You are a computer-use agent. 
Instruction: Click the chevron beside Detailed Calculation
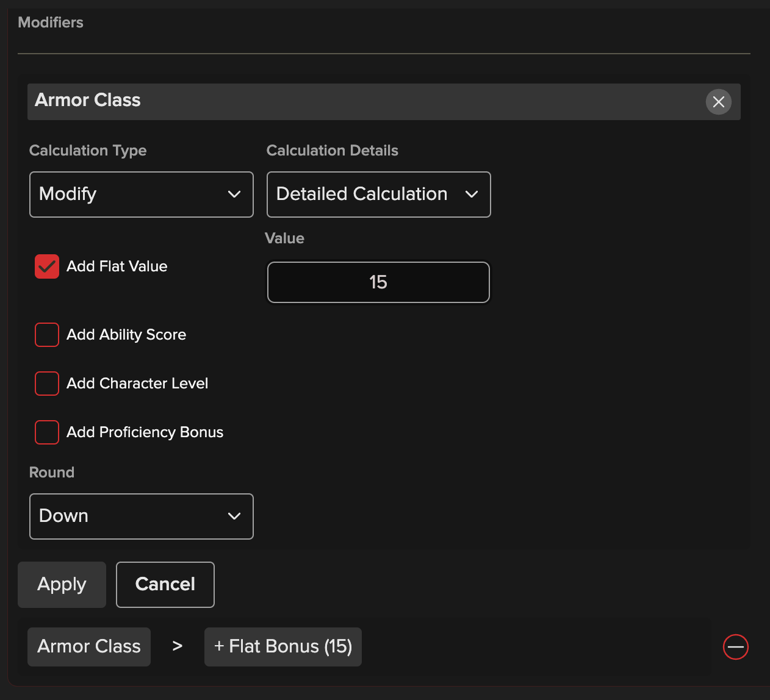471,195
